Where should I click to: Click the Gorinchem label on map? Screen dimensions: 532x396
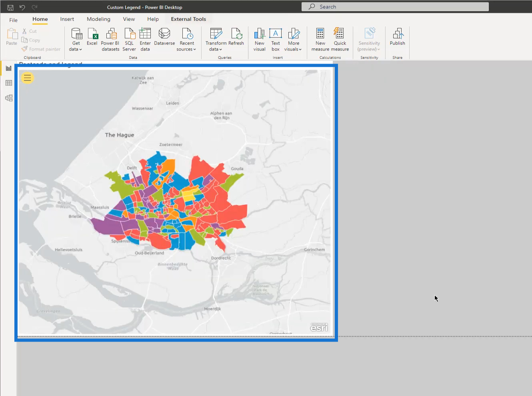coord(314,250)
